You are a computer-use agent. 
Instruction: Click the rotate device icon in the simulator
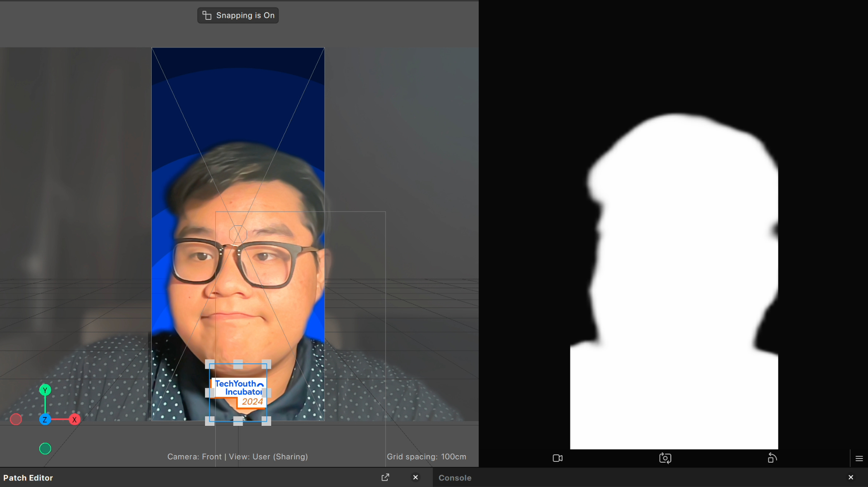click(x=772, y=458)
